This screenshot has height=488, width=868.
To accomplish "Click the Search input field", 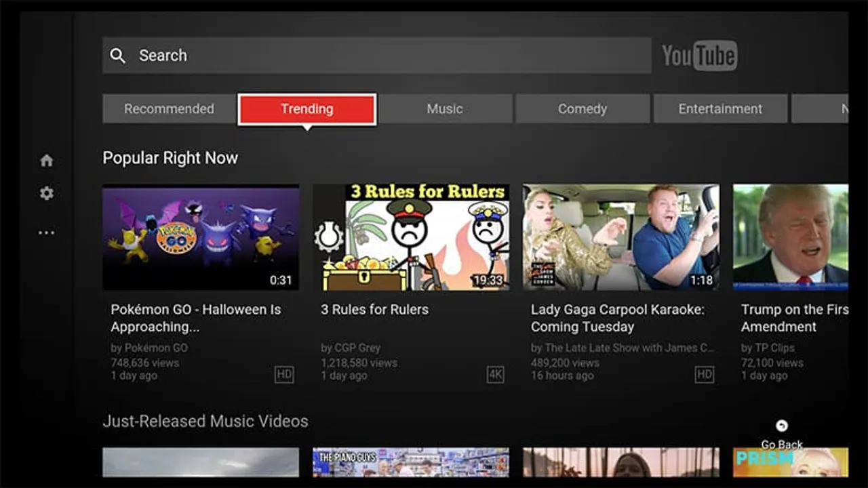I will tap(377, 56).
